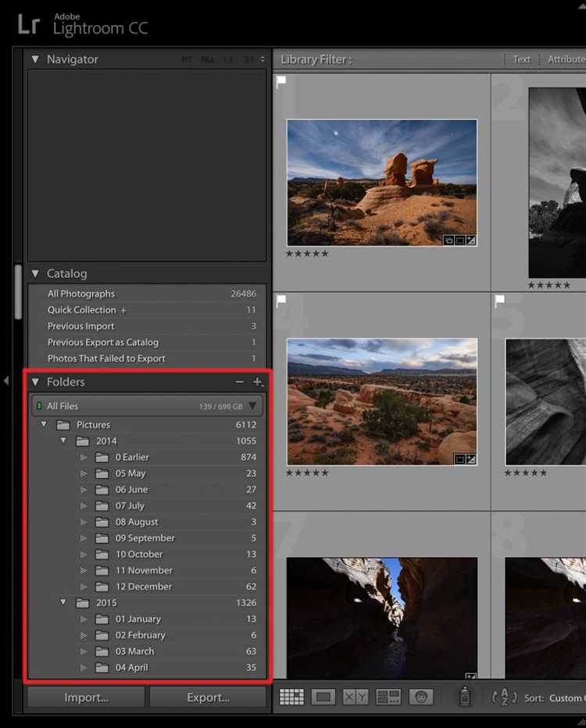Hide the left panel with edge arrow
This screenshot has height=728, width=586.
click(6, 380)
